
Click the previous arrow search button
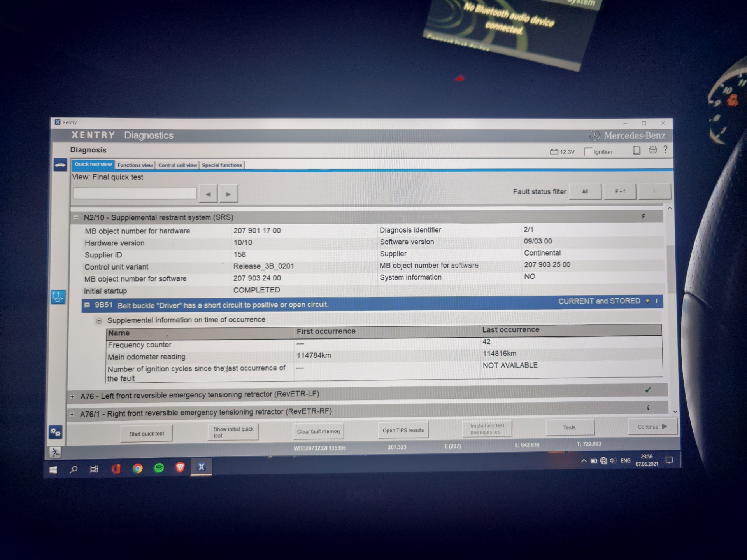(x=208, y=194)
